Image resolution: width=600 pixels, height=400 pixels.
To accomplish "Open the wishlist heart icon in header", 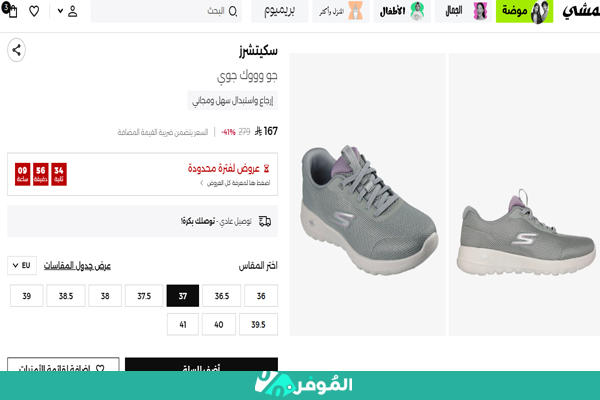I will [34, 11].
